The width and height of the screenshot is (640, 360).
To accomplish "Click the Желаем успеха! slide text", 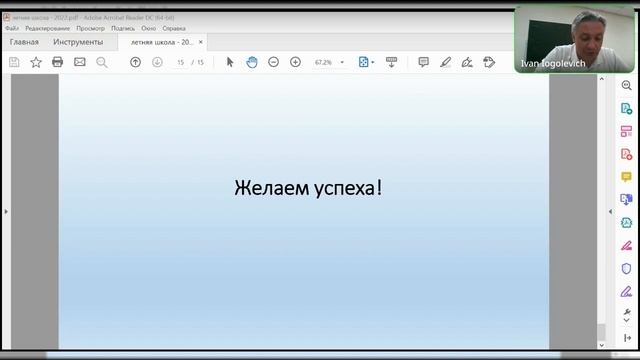I will tap(308, 188).
